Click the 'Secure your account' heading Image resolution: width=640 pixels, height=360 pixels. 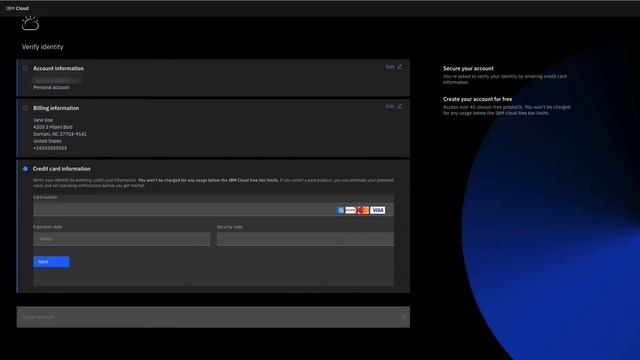468,69
